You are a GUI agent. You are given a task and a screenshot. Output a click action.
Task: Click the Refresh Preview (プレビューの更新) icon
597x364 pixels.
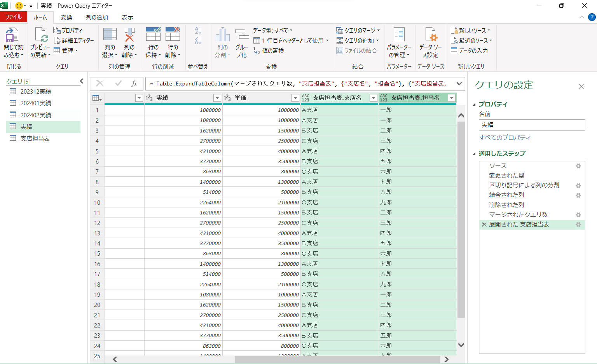tap(41, 35)
